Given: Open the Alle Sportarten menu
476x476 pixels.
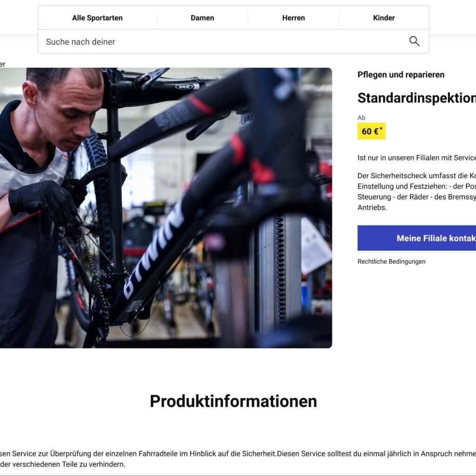Looking at the screenshot, I should [x=98, y=18].
